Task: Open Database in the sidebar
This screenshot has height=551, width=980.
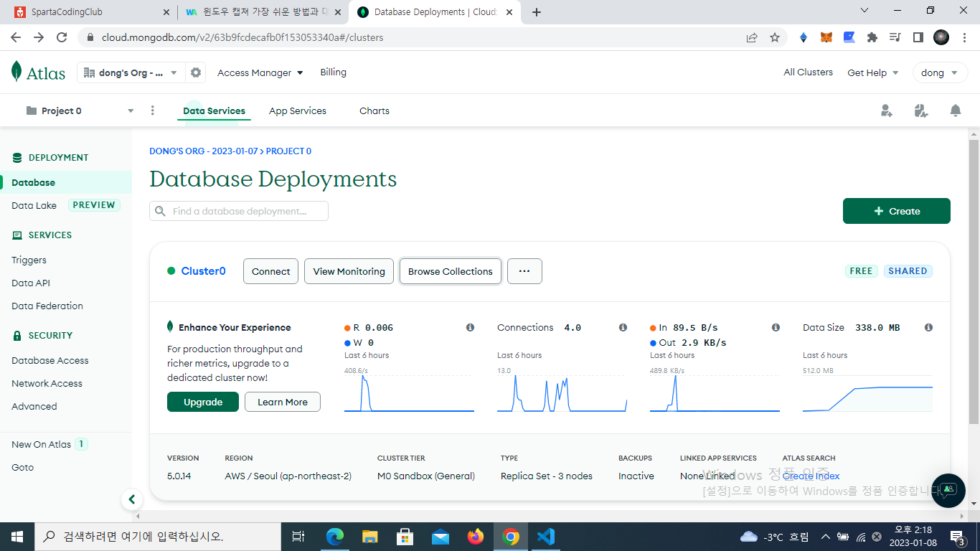Action: [66, 182]
